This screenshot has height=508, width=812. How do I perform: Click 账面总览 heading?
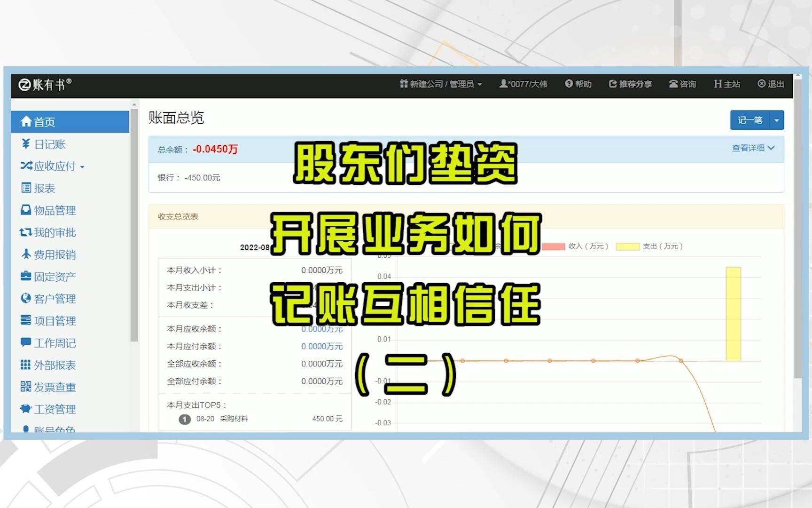(176, 118)
